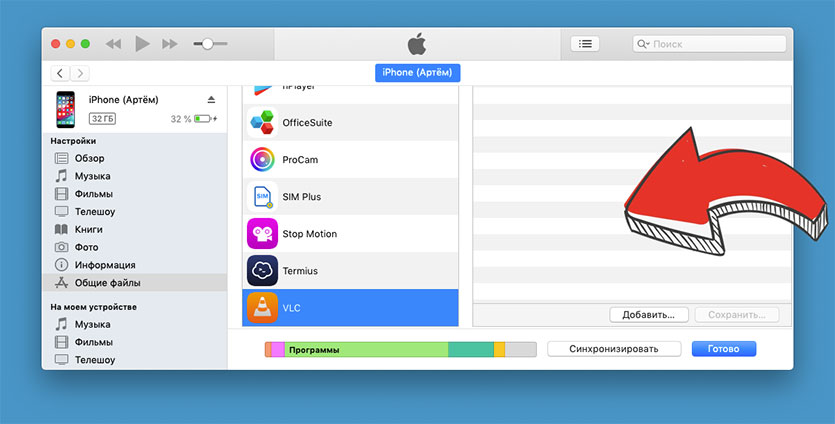Select the Stop Motion row label
Screen dimensions: 835x424
click(x=309, y=233)
